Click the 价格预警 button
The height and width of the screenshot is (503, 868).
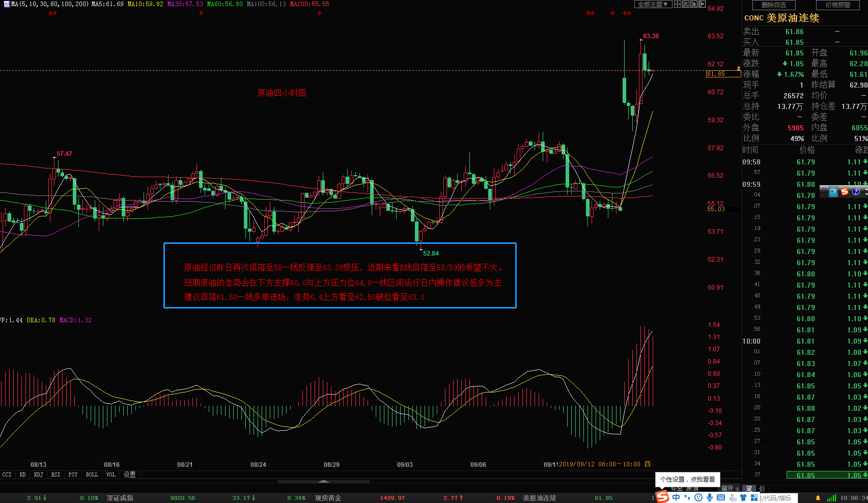(x=837, y=5)
